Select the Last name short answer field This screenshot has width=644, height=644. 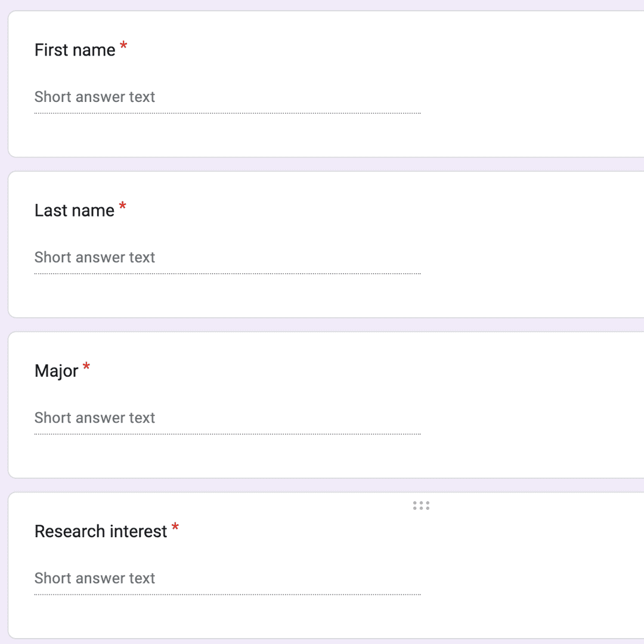pyautogui.click(x=227, y=258)
